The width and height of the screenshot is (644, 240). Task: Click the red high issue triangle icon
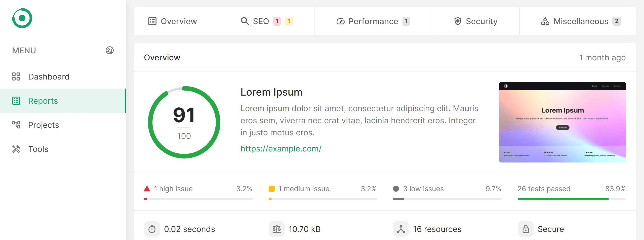pyautogui.click(x=147, y=189)
